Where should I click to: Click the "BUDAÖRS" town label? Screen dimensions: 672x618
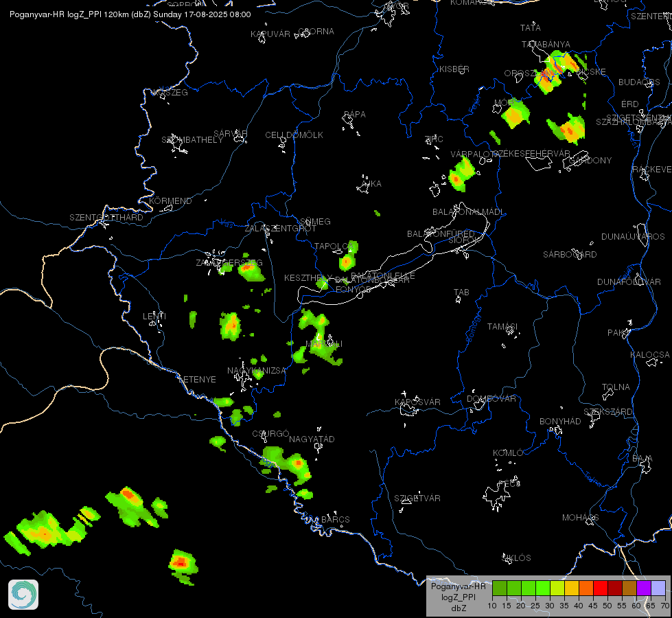coord(639,82)
